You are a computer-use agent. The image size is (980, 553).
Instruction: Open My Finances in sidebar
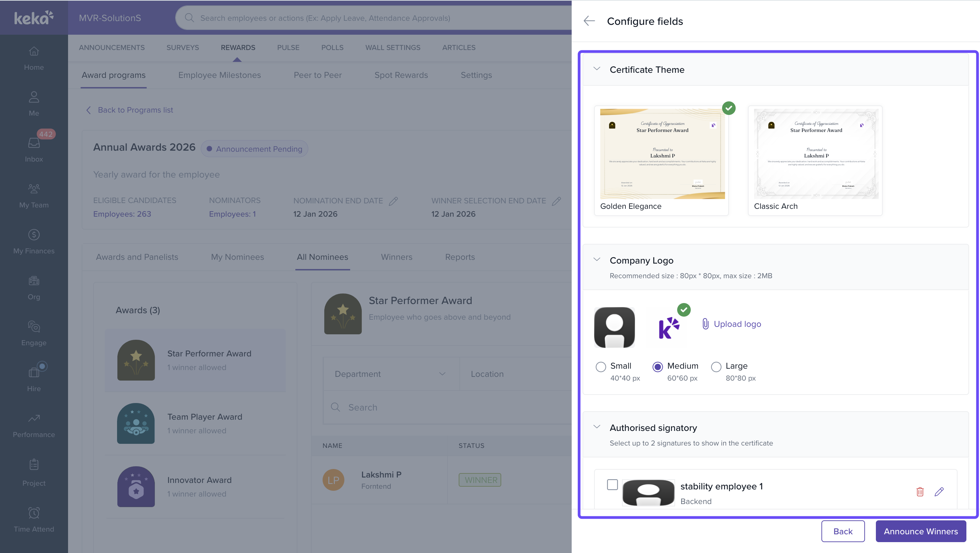pos(34,241)
